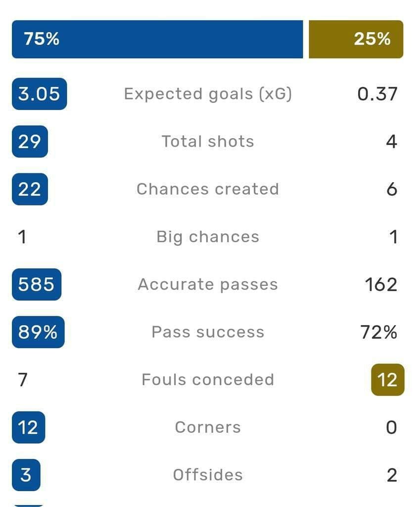Select the Fouls conceded label
Viewport: 420px width, 507px height.
click(x=208, y=380)
